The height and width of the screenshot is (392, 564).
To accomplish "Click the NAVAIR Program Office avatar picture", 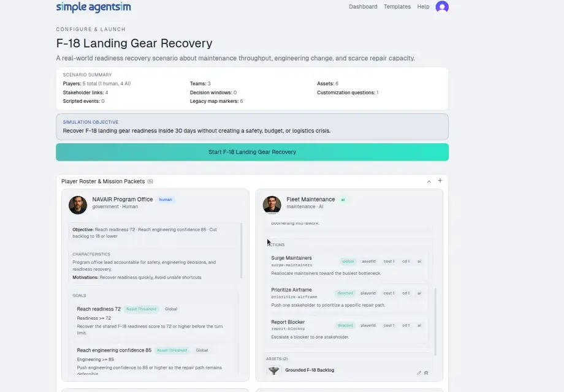I will 78,205.
